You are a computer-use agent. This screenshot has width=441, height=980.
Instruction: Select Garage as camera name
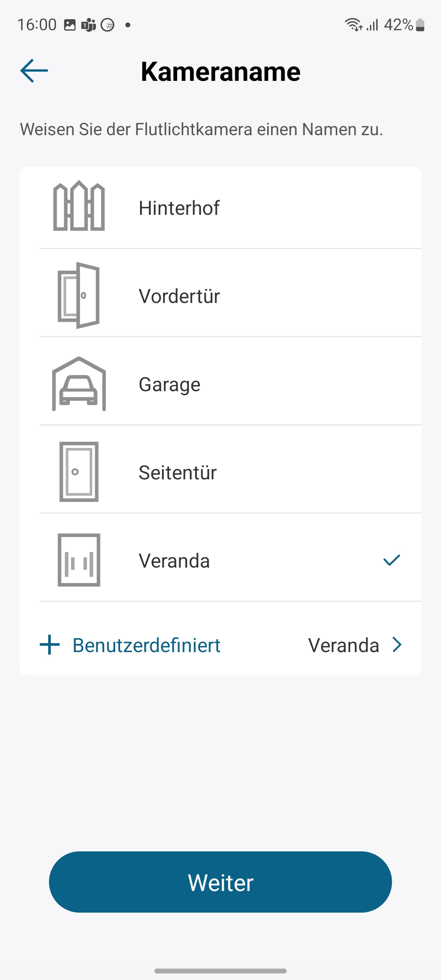click(x=169, y=384)
